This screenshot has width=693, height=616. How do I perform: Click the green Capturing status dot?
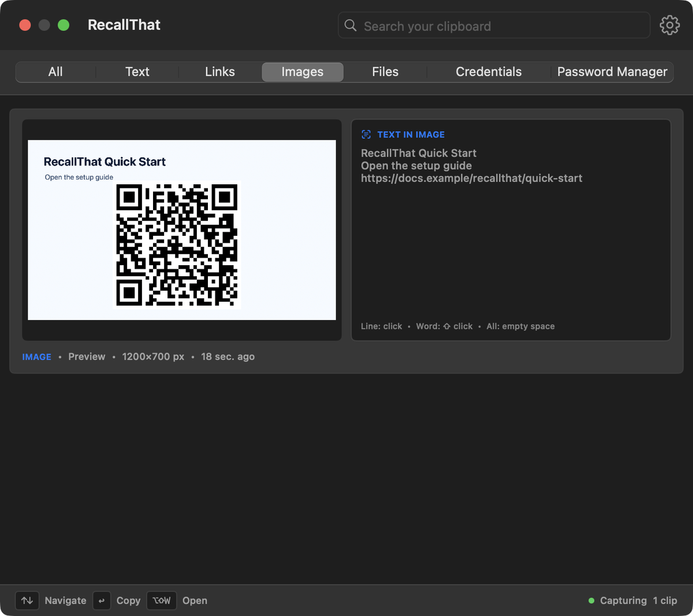[591, 601]
